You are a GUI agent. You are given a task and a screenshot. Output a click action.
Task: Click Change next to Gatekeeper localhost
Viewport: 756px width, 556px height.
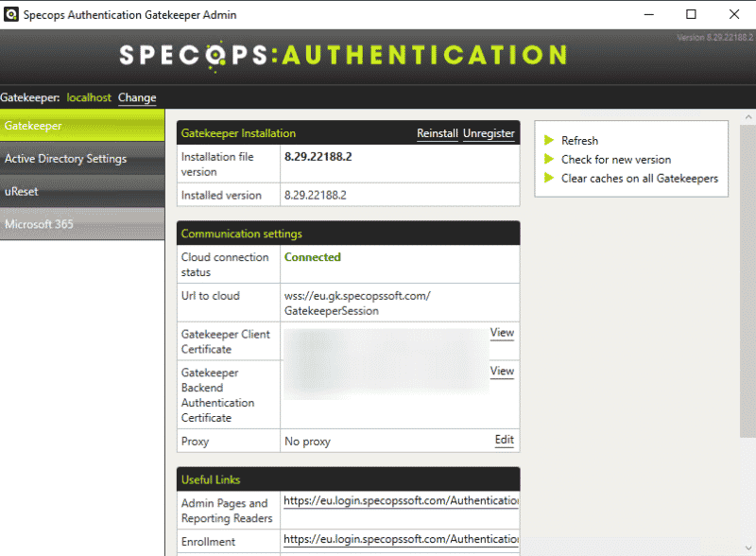click(137, 98)
